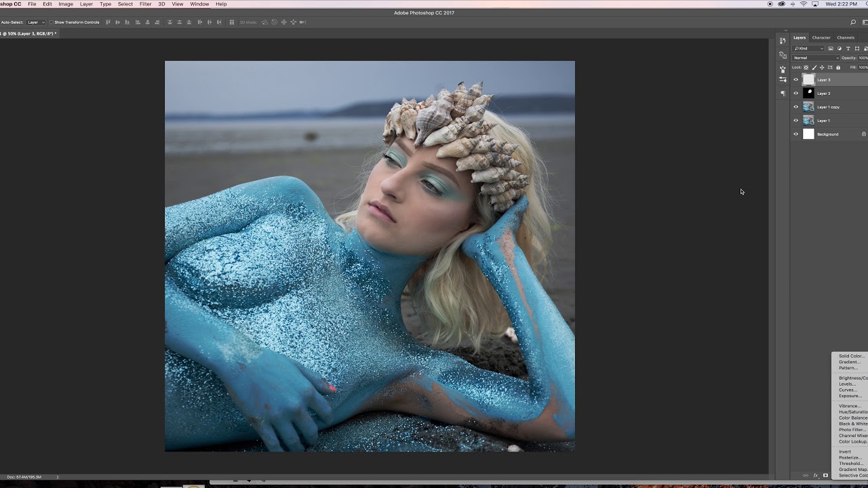
Task: Align horizontal centers icon in options bar
Action: (x=148, y=22)
